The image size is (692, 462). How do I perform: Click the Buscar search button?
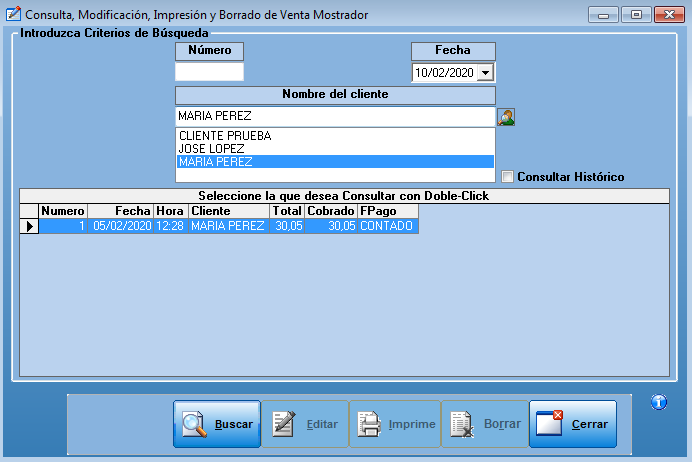(217, 424)
